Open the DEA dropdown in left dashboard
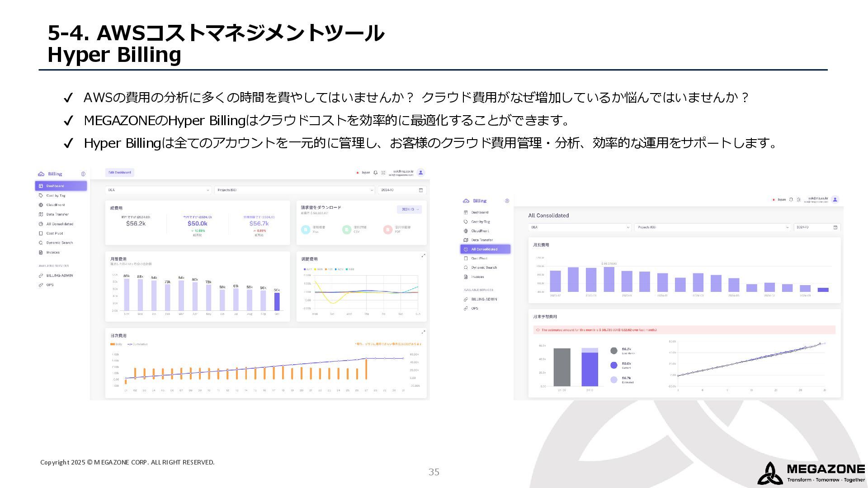The height and width of the screenshot is (488, 868). 158,190
